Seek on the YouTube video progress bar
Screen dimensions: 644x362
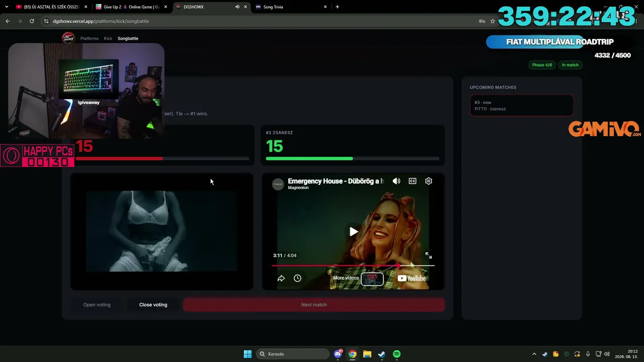(353, 265)
